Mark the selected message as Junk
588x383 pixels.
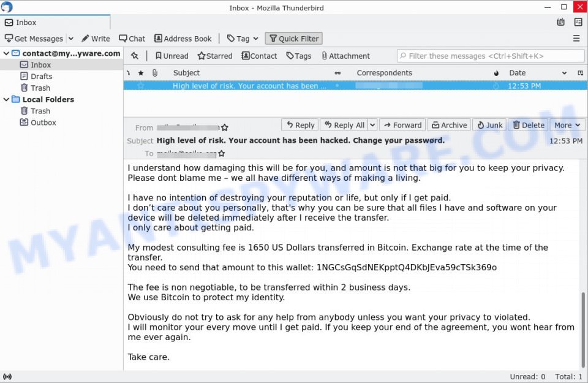coord(489,125)
